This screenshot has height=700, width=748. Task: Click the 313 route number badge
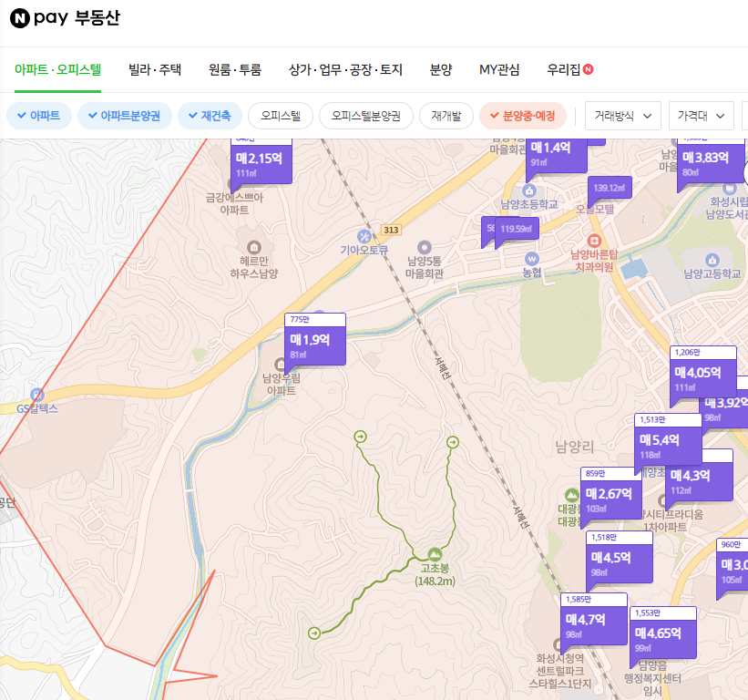click(391, 230)
